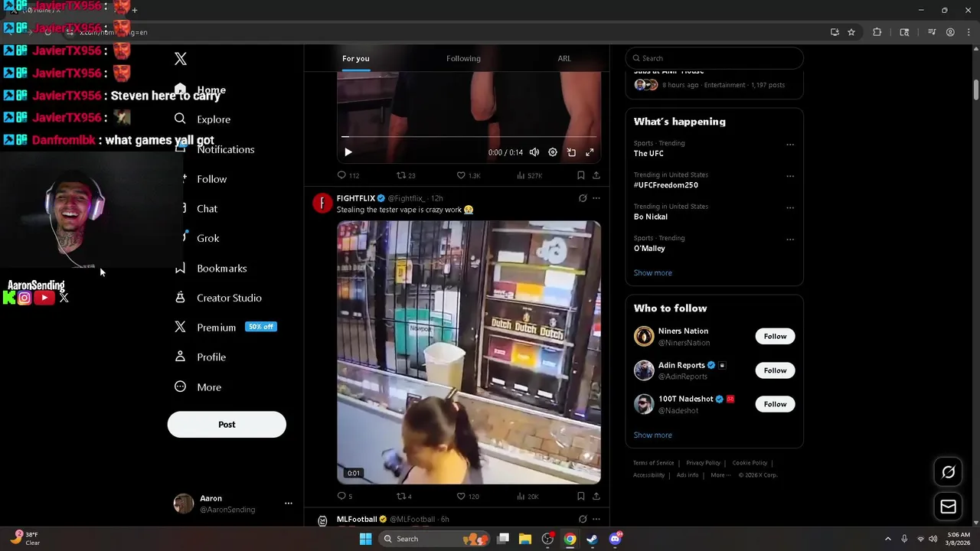980x551 pixels.
Task: Switch to the Following tab
Action: click(463, 58)
